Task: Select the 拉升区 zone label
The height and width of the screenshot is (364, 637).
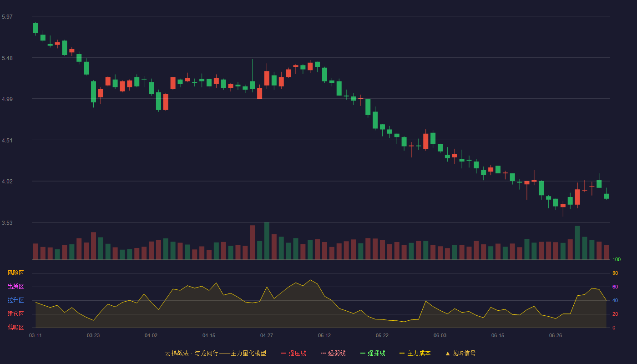Action: coord(16,300)
